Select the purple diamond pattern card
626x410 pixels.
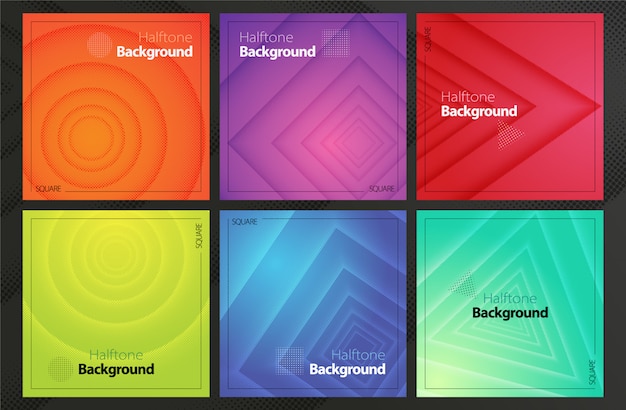coord(313,107)
